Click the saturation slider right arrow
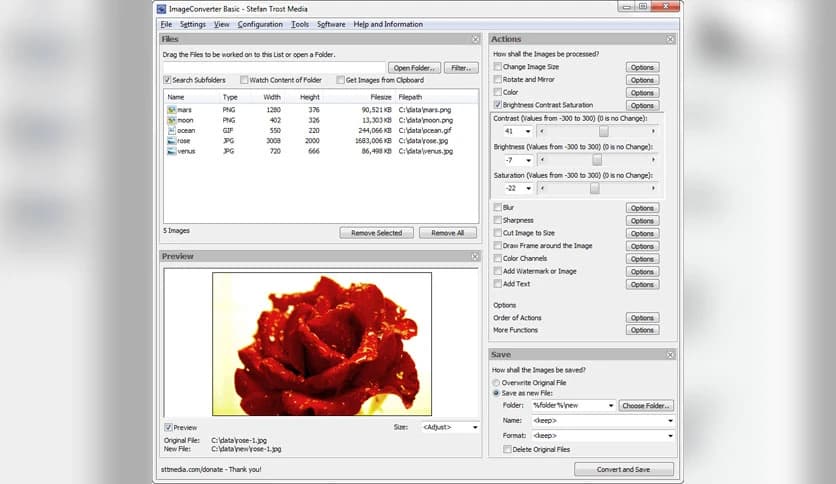Viewport: 836px width, 484px height. coord(653,188)
